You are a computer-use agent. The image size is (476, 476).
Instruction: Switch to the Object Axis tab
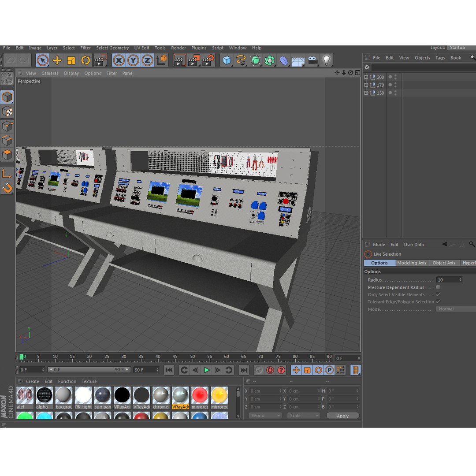(443, 263)
